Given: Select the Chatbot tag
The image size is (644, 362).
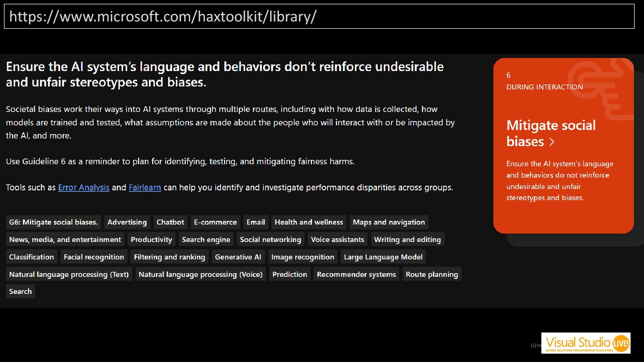Looking at the screenshot, I should click(x=170, y=222).
